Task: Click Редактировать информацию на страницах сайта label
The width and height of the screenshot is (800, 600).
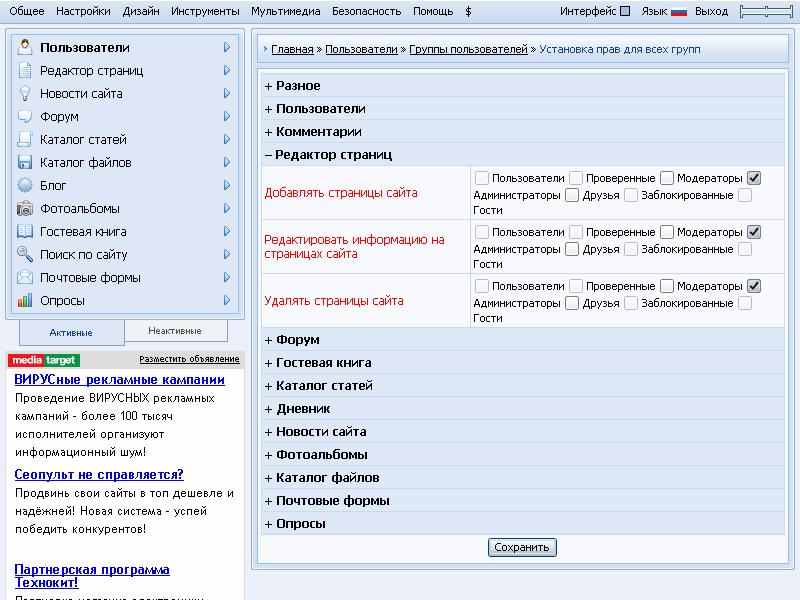Action: pos(355,246)
